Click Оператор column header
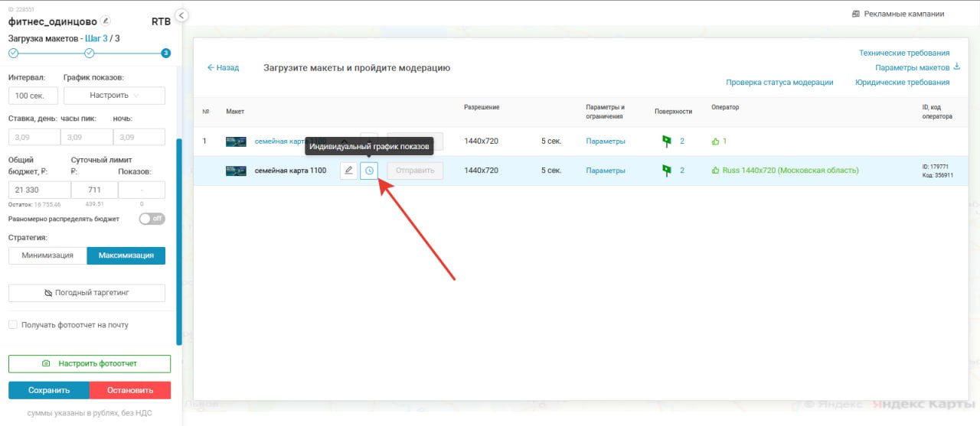 coord(725,108)
